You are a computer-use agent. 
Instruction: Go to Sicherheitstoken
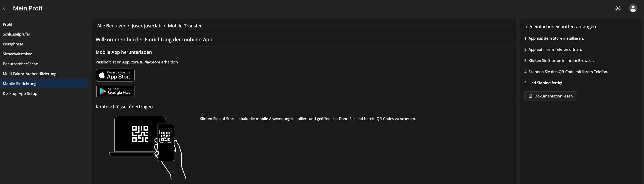[x=18, y=54]
